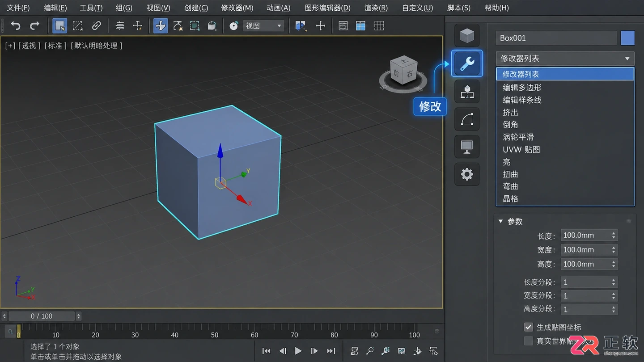Image resolution: width=644 pixels, height=362 pixels.
Task: Open the [+] viewport menu
Action: coord(10,46)
